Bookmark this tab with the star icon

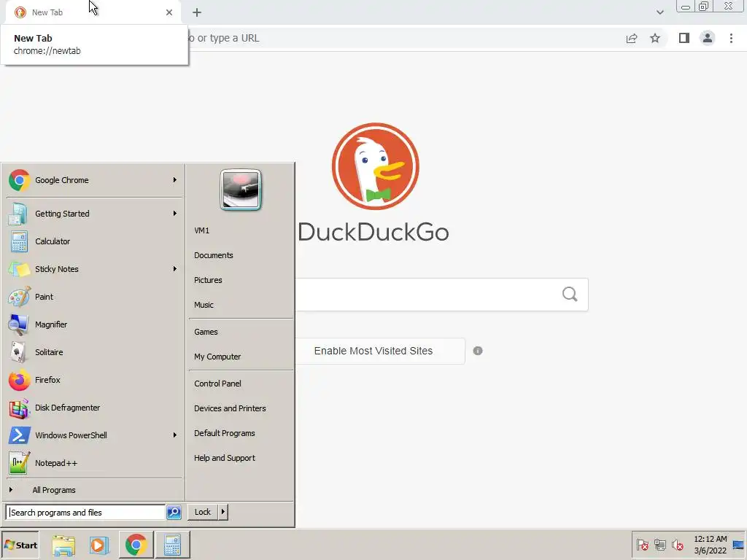pos(655,38)
